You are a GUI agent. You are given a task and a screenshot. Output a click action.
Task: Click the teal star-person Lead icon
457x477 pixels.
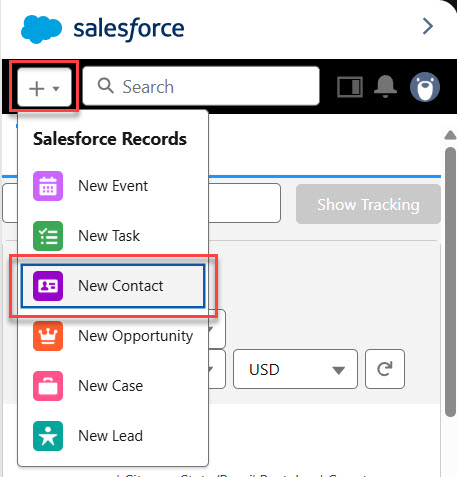pyautogui.click(x=48, y=436)
